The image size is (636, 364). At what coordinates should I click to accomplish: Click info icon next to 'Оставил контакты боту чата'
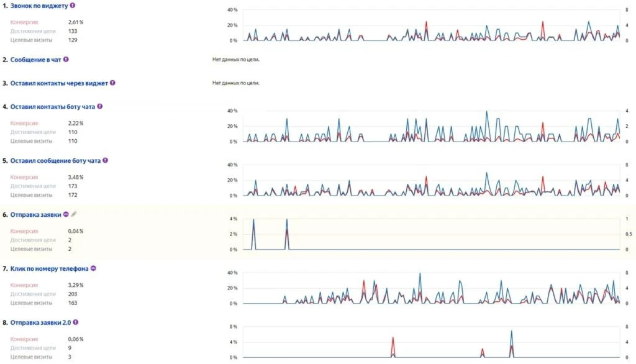point(100,106)
